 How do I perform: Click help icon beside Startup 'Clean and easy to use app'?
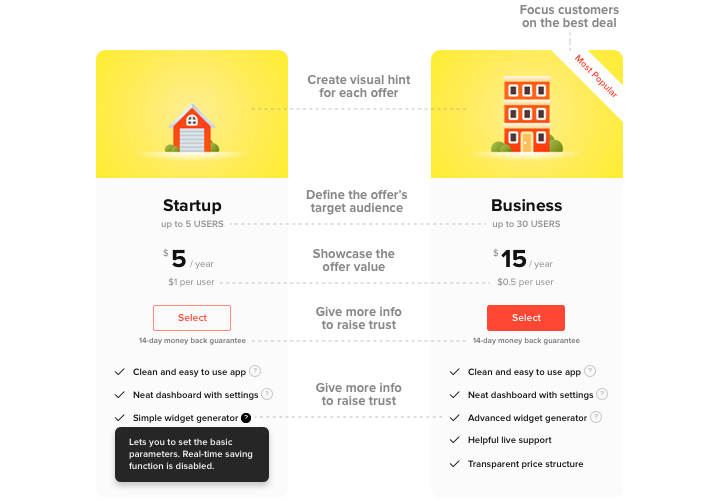255,371
